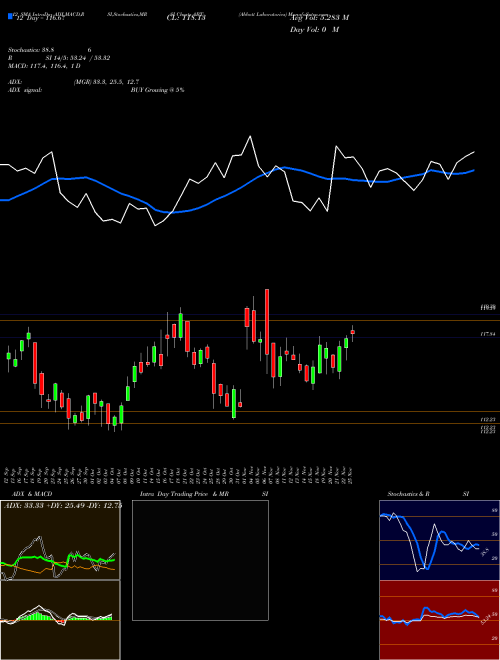Open the ADX indicator chart panel
The width and height of the screenshot is (500, 660).
coord(60,540)
